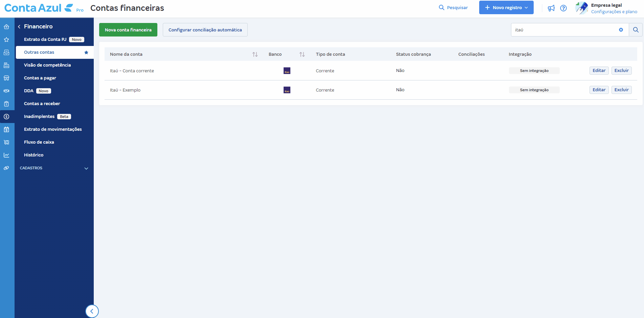Viewport: 644px width, 318px height.
Task: Open the Novo registro dropdown
Action: (506, 7)
